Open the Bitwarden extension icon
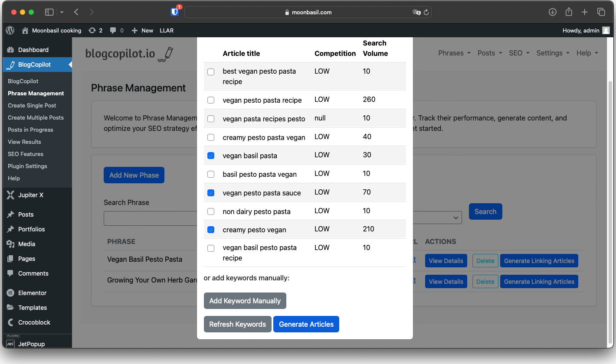Image resolution: width=616 pixels, height=364 pixels. pyautogui.click(x=175, y=12)
